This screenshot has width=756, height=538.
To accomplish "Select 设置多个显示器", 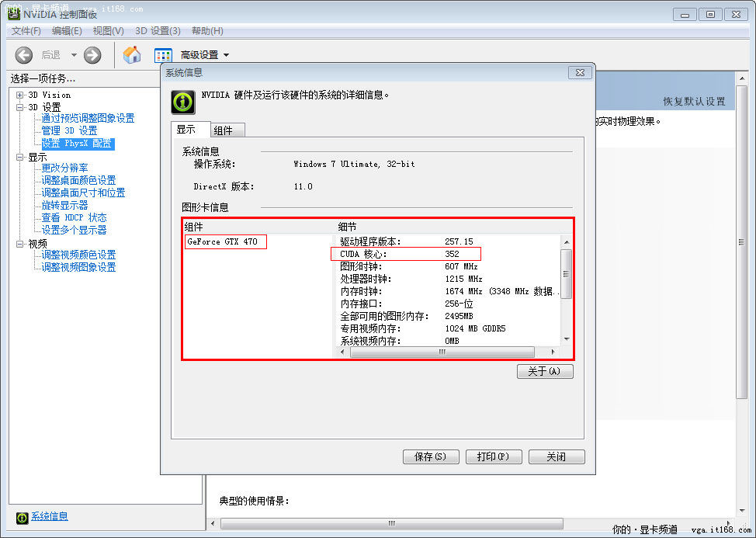I will tap(74, 230).
